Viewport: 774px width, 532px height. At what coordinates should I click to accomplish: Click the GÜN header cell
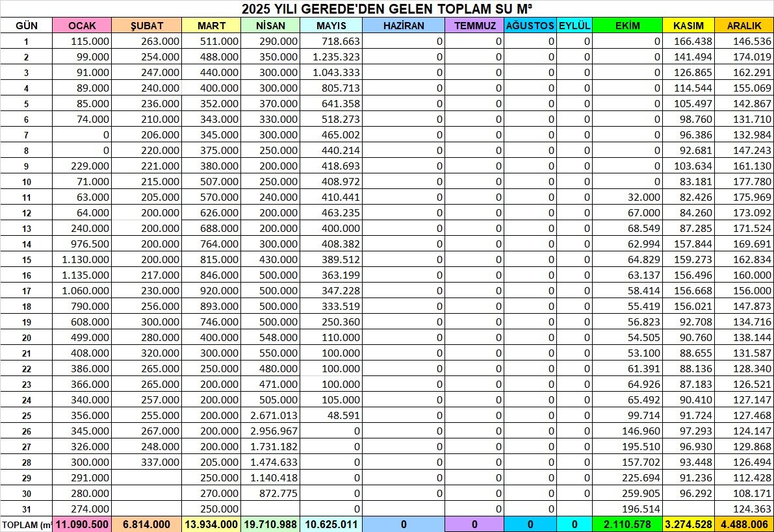coord(27,26)
